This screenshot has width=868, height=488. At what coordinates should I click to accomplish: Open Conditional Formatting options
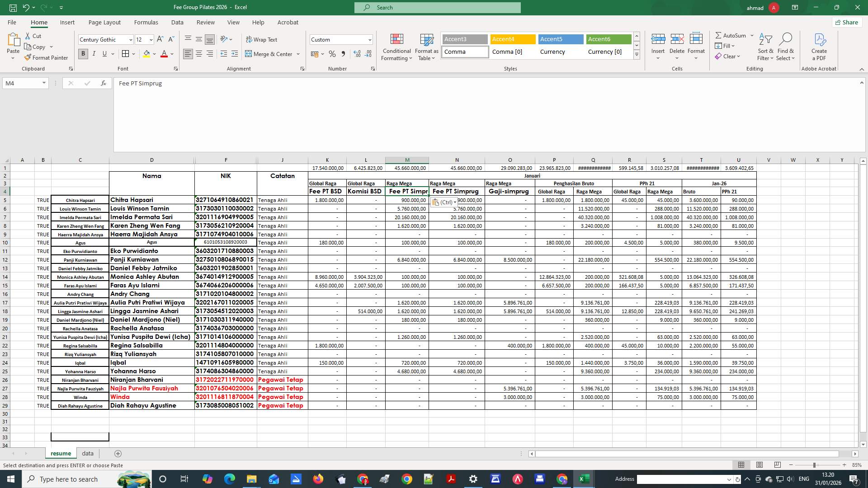coord(396,47)
